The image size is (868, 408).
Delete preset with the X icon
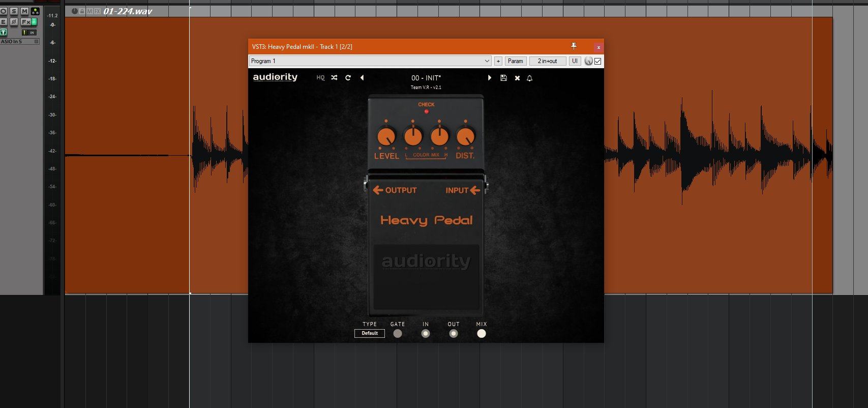(x=517, y=78)
